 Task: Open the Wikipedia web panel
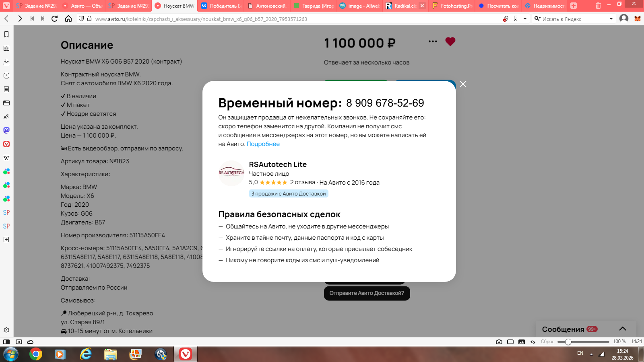6,158
